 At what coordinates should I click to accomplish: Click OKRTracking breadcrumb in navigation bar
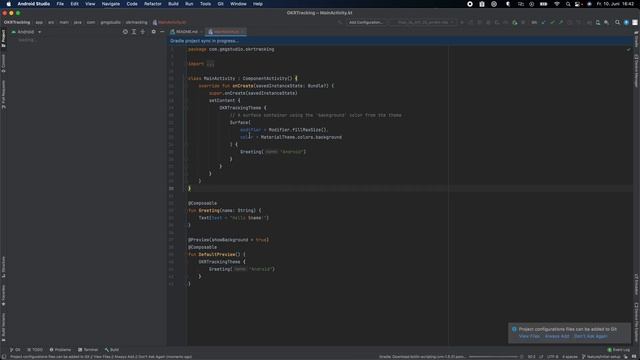point(17,22)
